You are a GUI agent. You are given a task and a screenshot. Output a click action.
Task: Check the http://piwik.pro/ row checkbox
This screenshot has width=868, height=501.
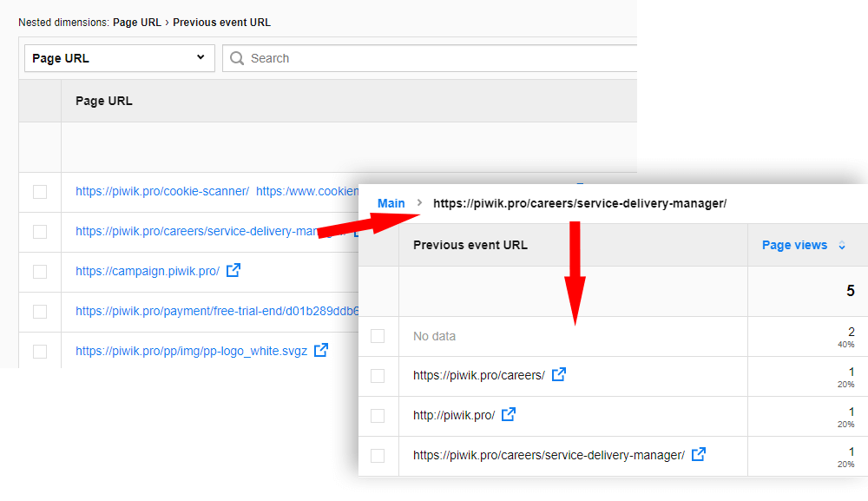[378, 416]
